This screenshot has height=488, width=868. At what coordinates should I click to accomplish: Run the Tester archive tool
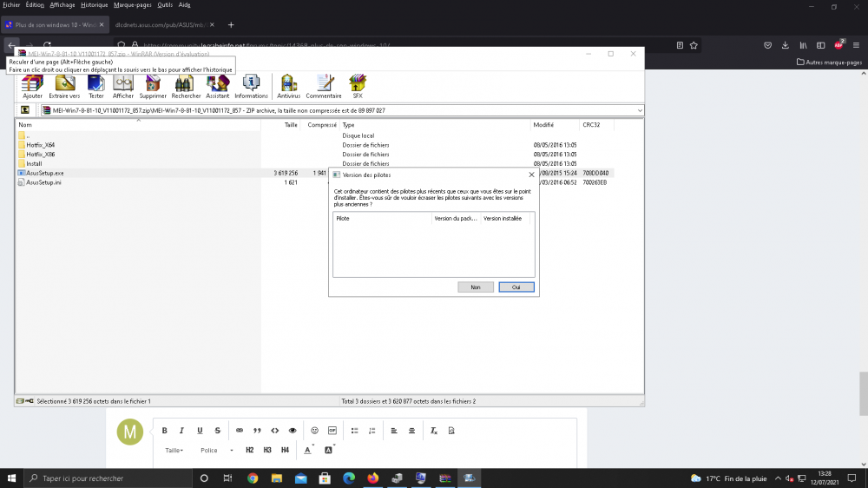[96, 85]
